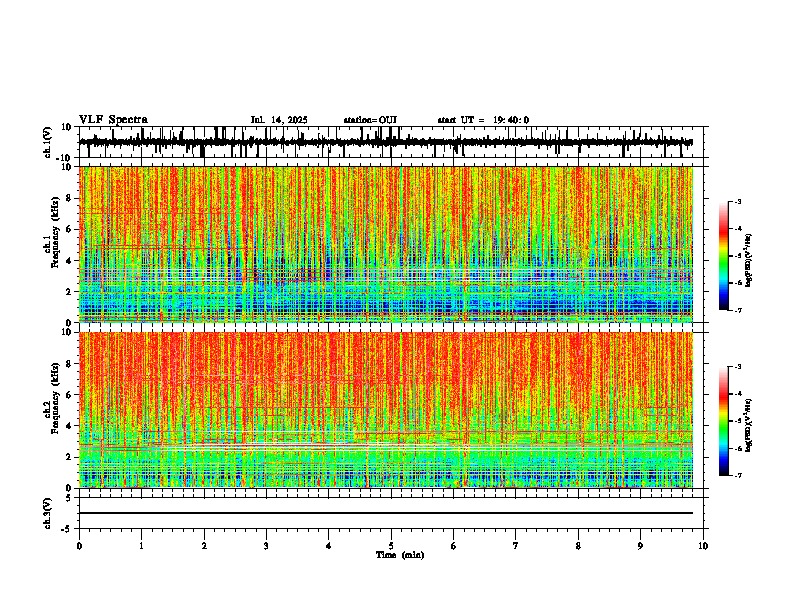The image size is (792, 612).
Task: Click the time axis tick label "8"
Action: (x=578, y=546)
